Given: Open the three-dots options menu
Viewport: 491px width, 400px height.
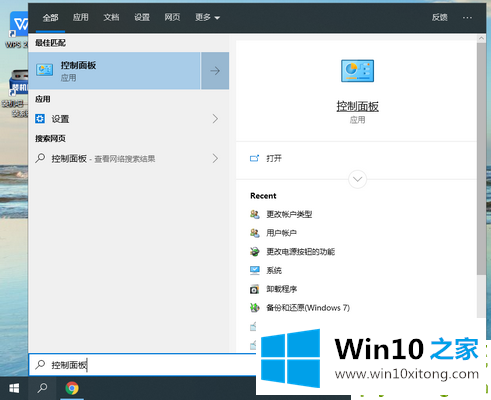Looking at the screenshot, I should pyautogui.click(x=467, y=17).
